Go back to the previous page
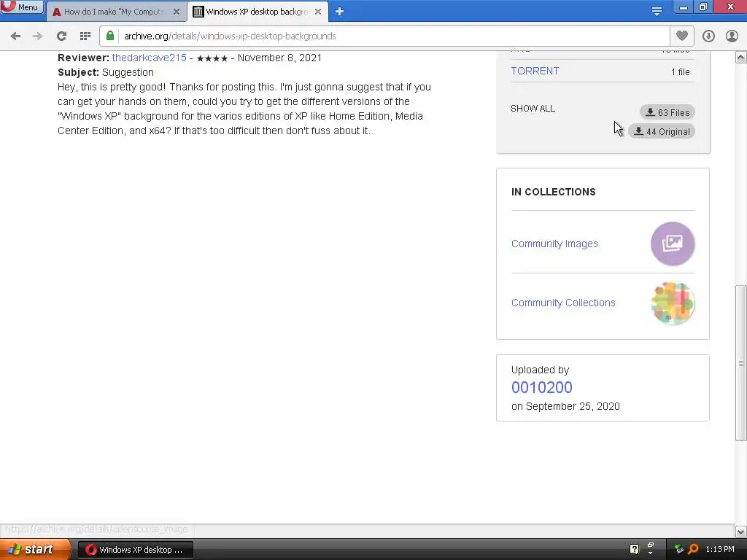 15,36
